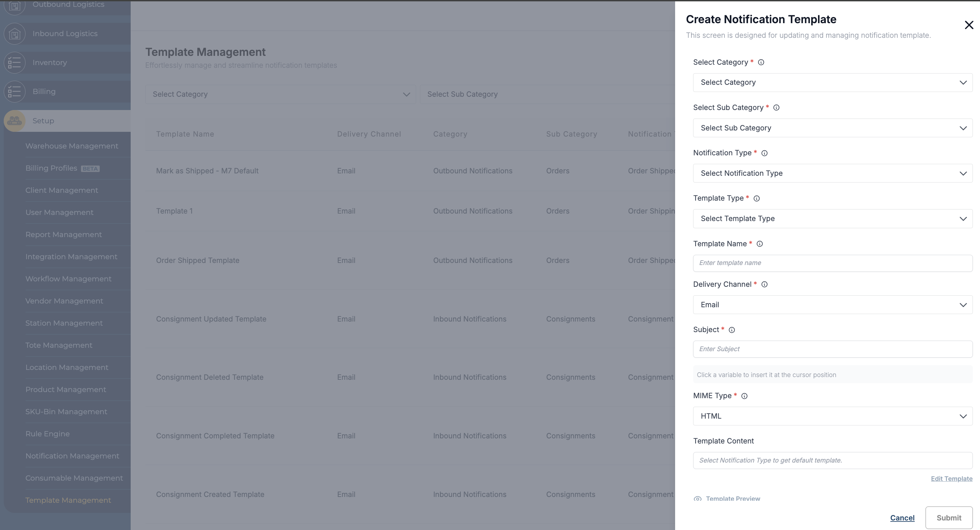Click info icon next to Delivery Channel
Image resolution: width=980 pixels, height=530 pixels.
[764, 284]
